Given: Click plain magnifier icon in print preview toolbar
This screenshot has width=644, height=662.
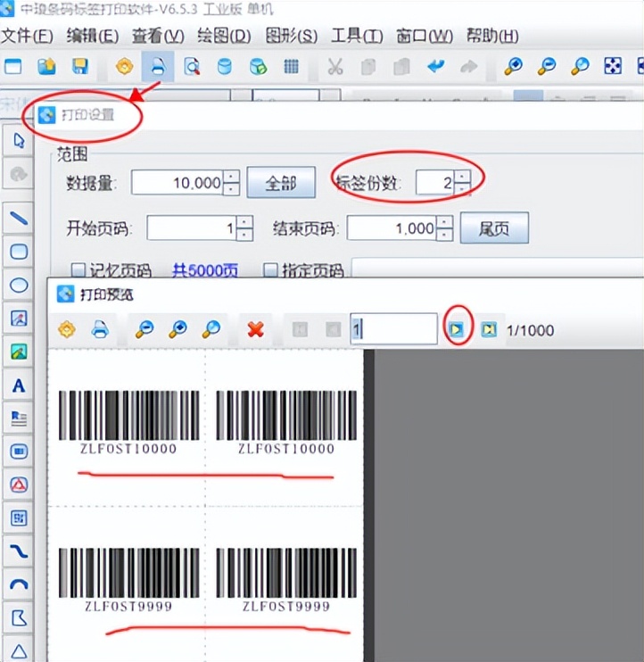Looking at the screenshot, I should pyautogui.click(x=211, y=329).
